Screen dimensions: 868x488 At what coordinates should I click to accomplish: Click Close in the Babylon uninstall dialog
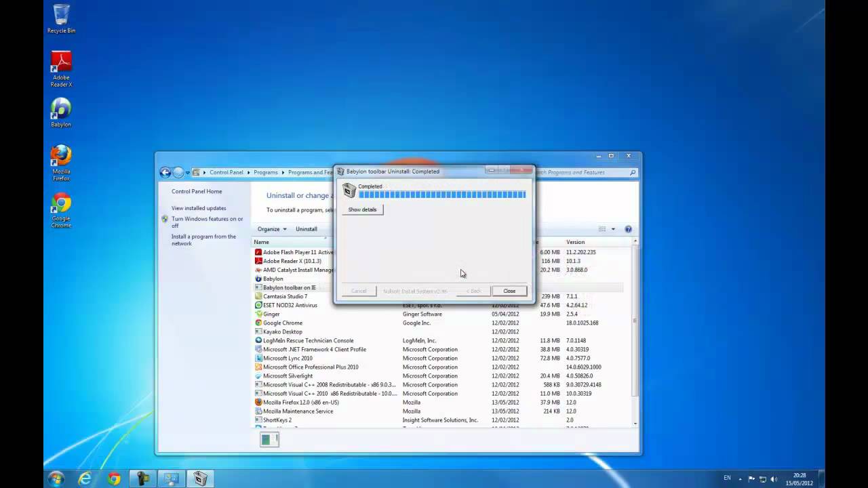pos(509,291)
